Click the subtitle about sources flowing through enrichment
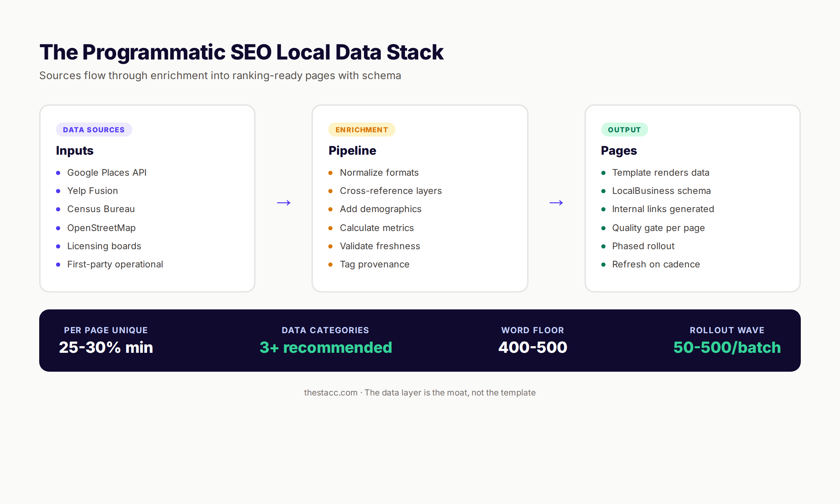The height and width of the screenshot is (504, 840). click(220, 76)
